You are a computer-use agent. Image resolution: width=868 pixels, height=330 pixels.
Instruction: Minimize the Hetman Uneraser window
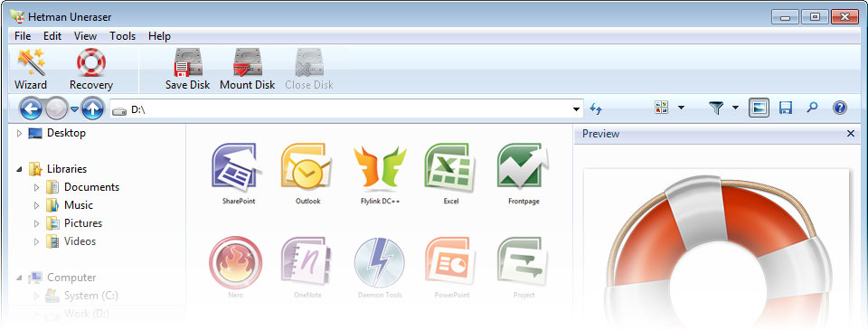pos(785,16)
